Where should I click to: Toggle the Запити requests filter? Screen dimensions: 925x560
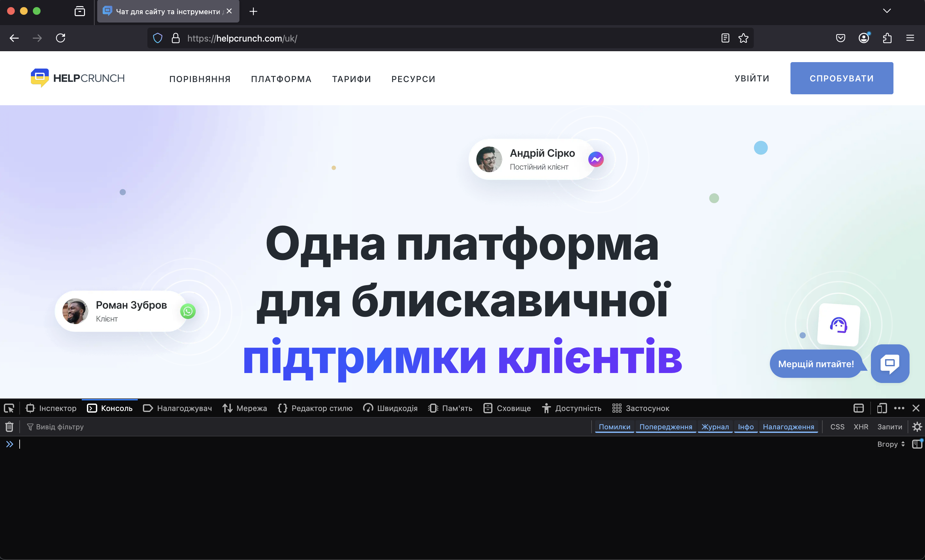(889, 427)
